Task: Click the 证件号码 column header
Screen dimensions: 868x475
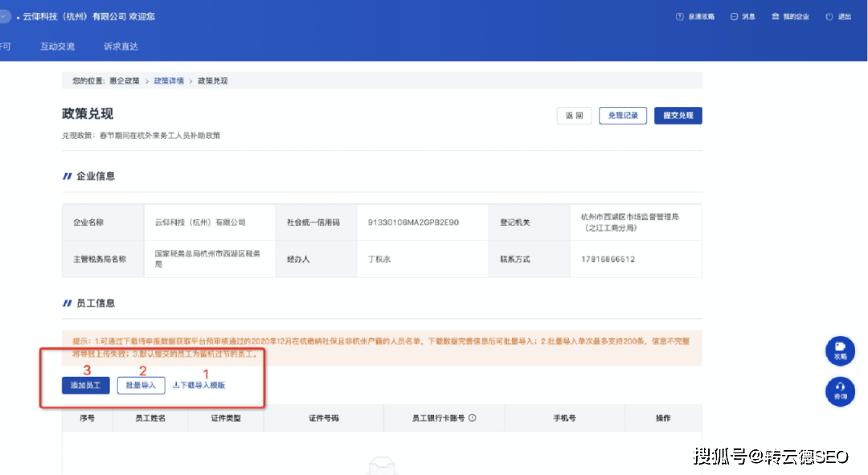Action: (324, 418)
